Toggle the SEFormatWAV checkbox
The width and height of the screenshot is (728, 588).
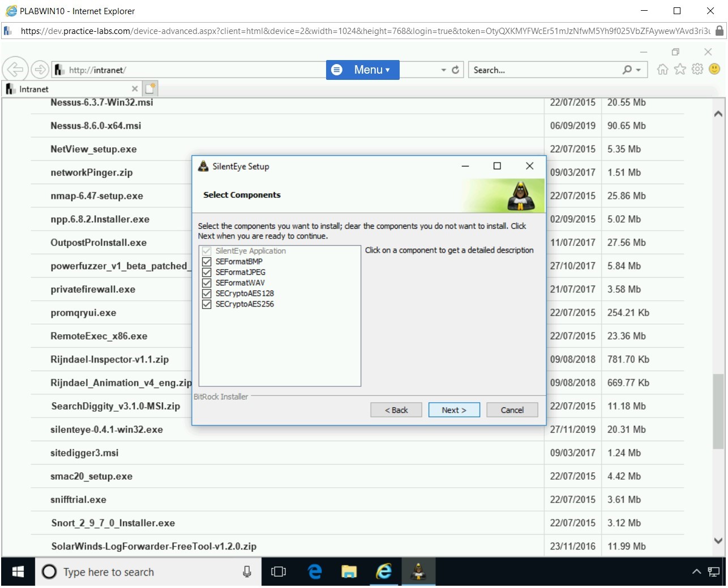(x=207, y=283)
